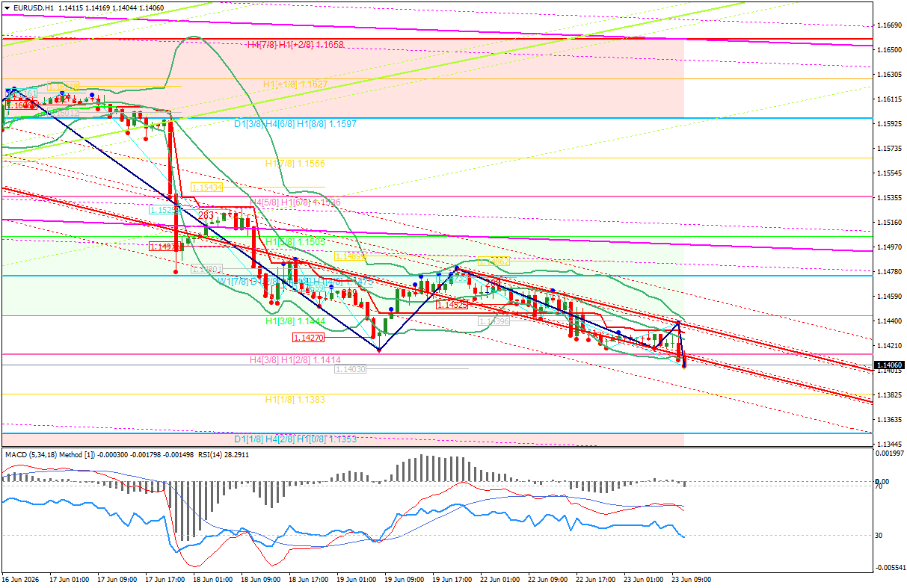Click 1.13635 on the price scale

pos(888,420)
